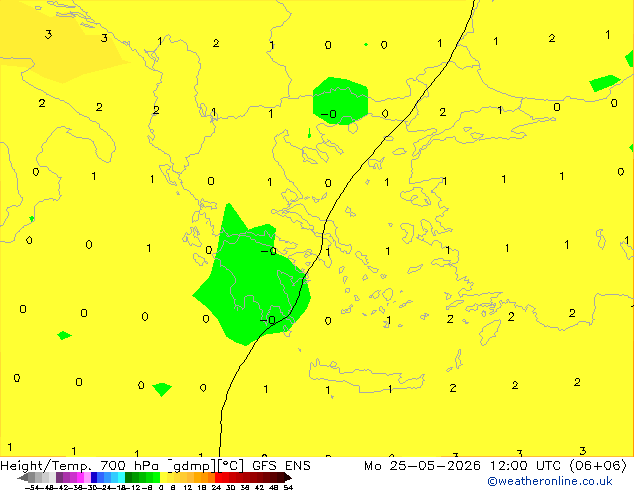Click the Height/Temp. 700 hPa map title
The width and height of the screenshot is (634, 490).
point(80,465)
